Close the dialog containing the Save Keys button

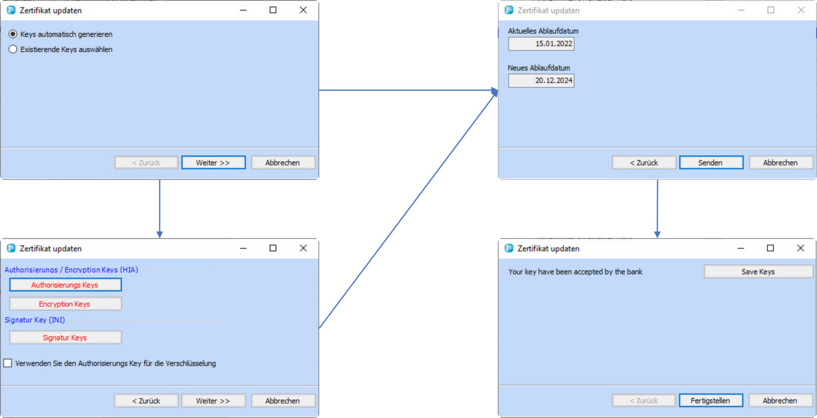coord(800,248)
